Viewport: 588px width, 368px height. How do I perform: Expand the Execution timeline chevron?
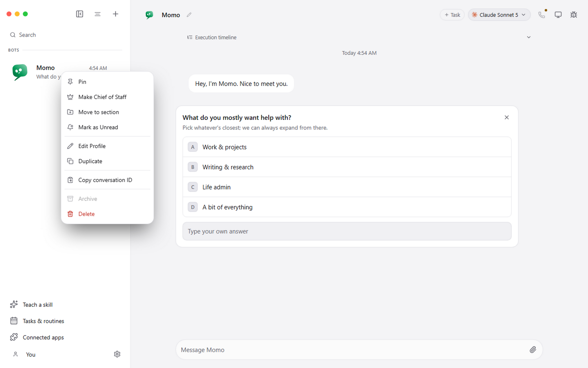[x=528, y=37]
